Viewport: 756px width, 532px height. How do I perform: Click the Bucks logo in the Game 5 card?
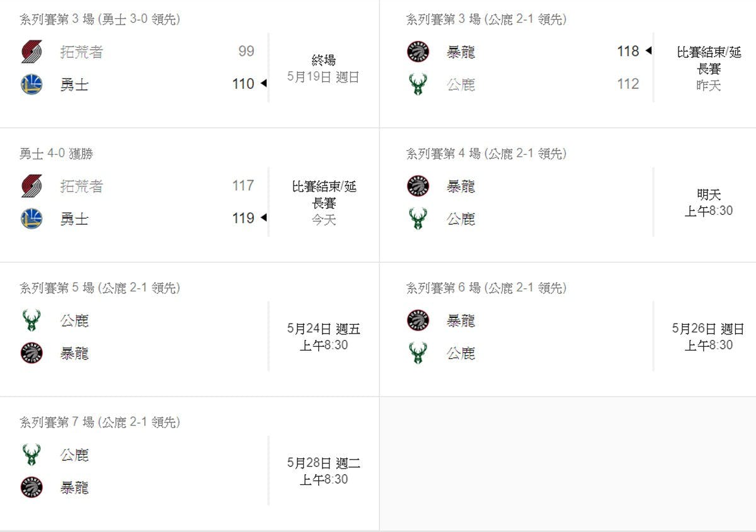click(x=31, y=320)
